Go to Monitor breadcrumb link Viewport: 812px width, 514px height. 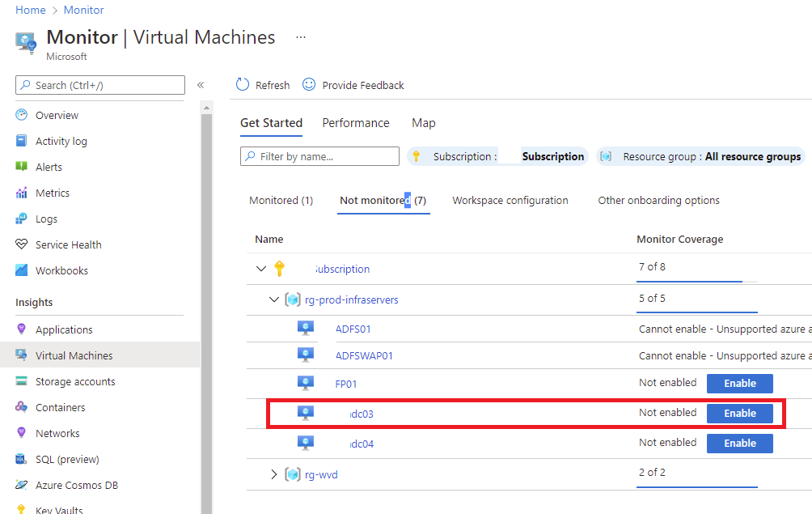(84, 10)
